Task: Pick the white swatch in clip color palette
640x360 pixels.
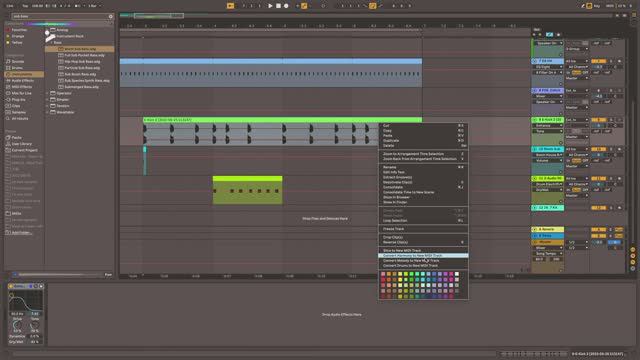Action: click(457, 274)
